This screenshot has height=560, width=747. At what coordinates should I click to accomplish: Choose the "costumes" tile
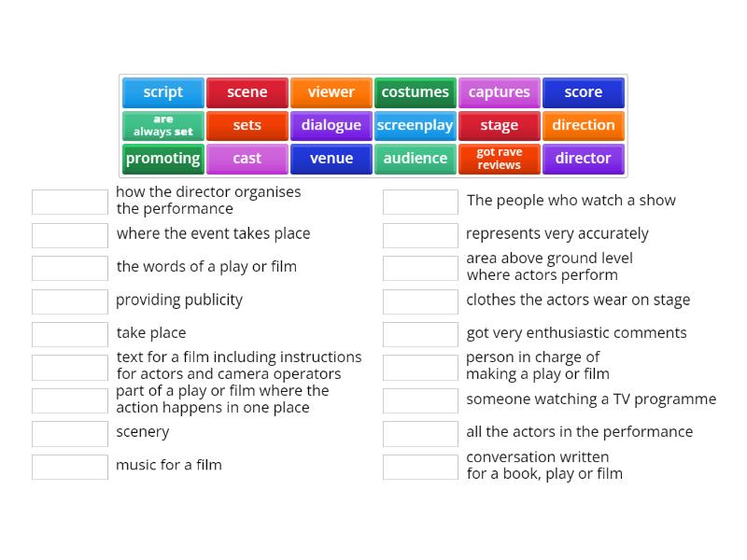click(415, 91)
